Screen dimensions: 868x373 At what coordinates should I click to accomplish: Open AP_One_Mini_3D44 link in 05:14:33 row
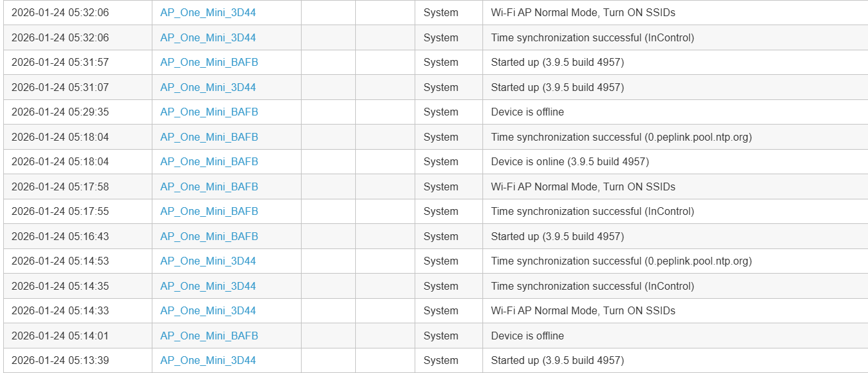tap(208, 311)
